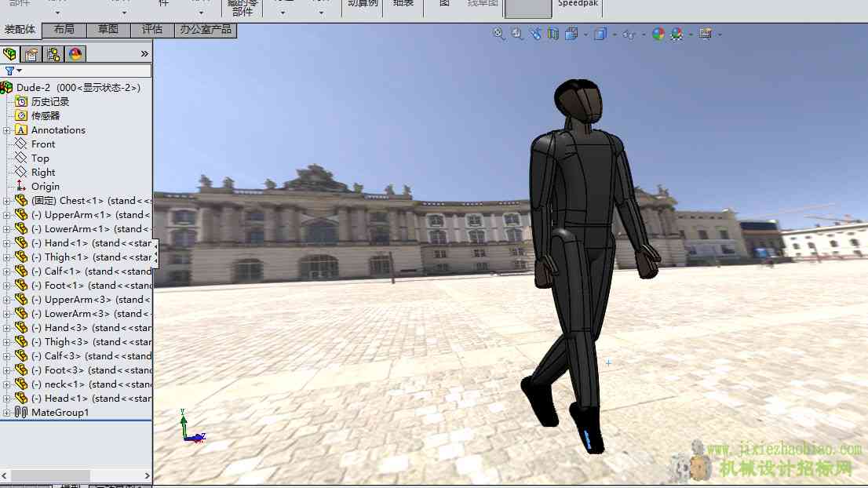The height and width of the screenshot is (488, 868).
Task: Click the filter funnel icon
Action: pos(9,71)
